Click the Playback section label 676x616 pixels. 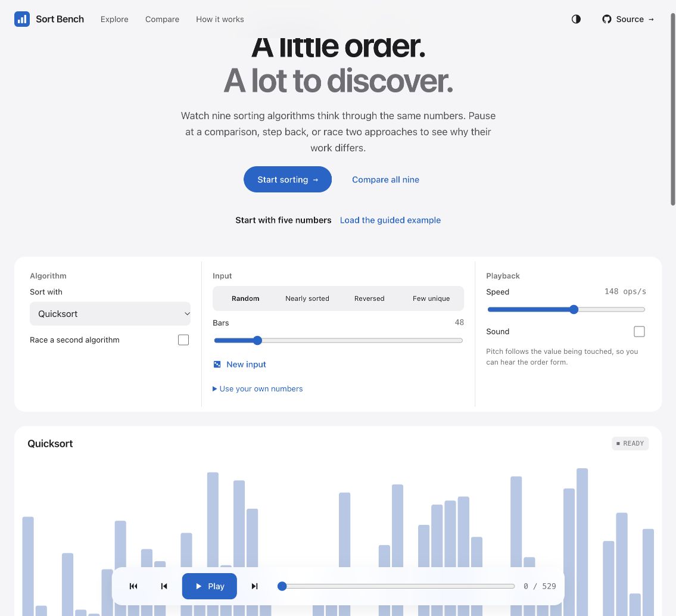pos(503,276)
